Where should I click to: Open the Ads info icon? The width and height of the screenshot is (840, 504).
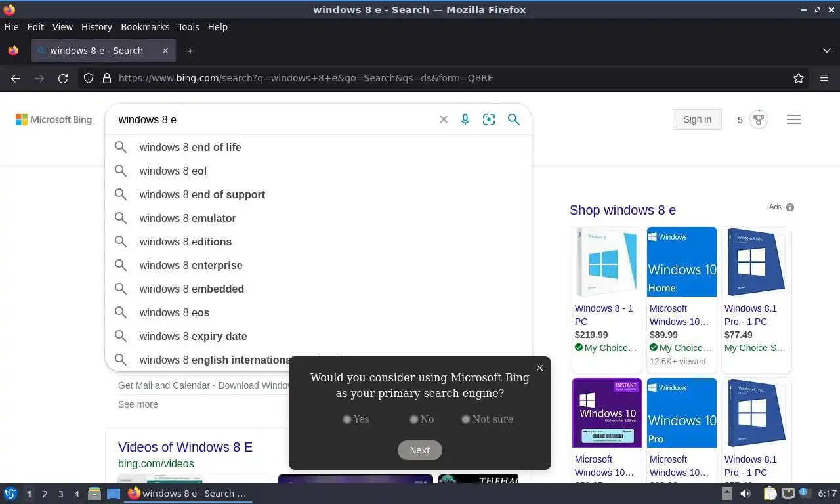point(790,207)
